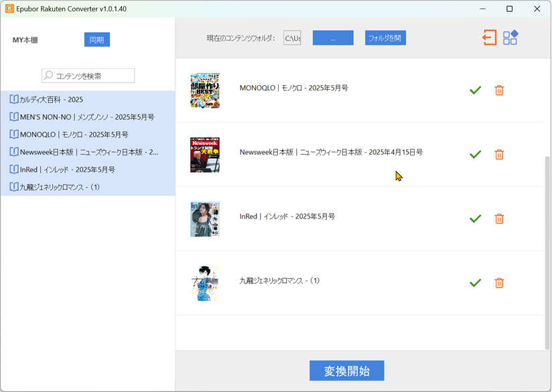Click title text MONOQLO | モノクロ - 2025年5月号 in main panel
552x392 pixels.
[294, 88]
